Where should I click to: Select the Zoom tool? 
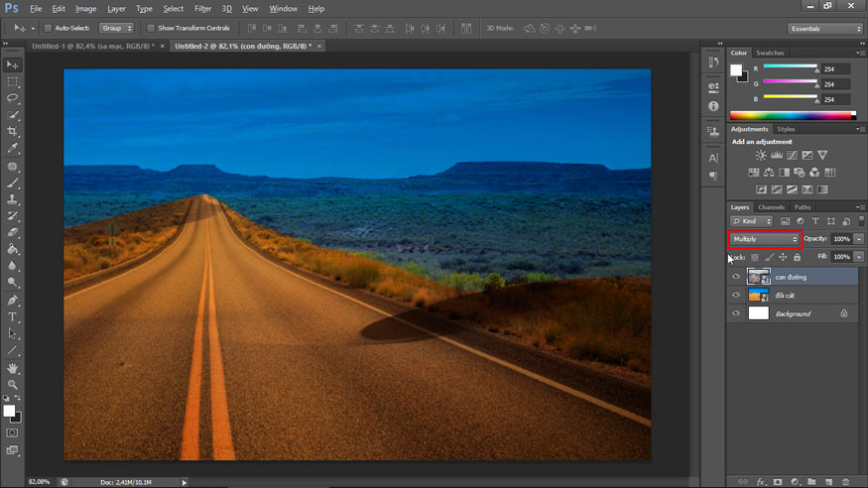13,384
